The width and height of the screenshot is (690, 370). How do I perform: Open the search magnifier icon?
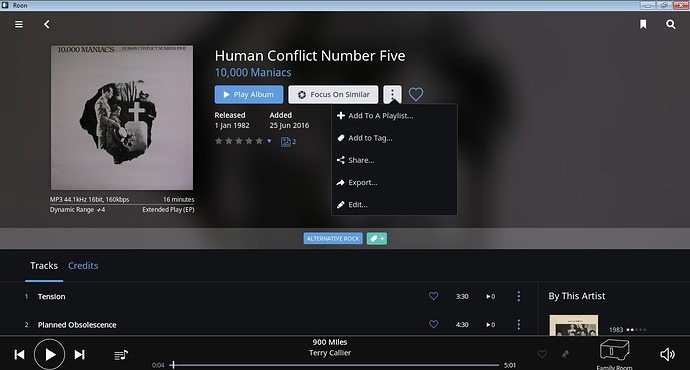coord(671,24)
